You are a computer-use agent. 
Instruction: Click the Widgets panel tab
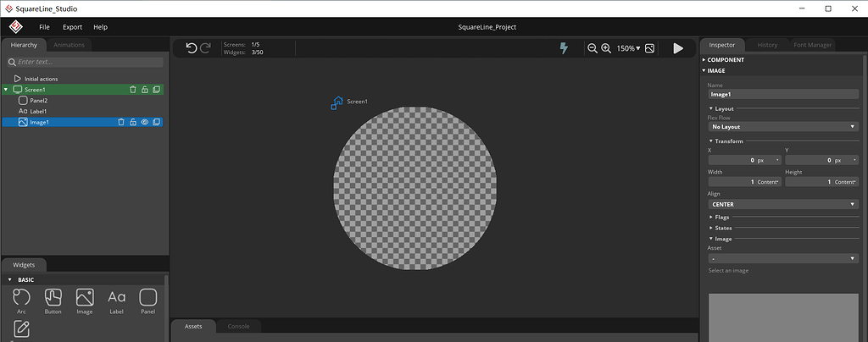pos(24,265)
